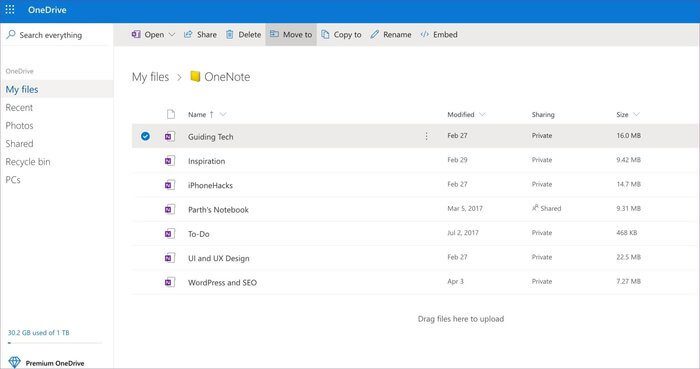The height and width of the screenshot is (369, 700).
Task: Open UI and UX Design name
Action: point(219,258)
